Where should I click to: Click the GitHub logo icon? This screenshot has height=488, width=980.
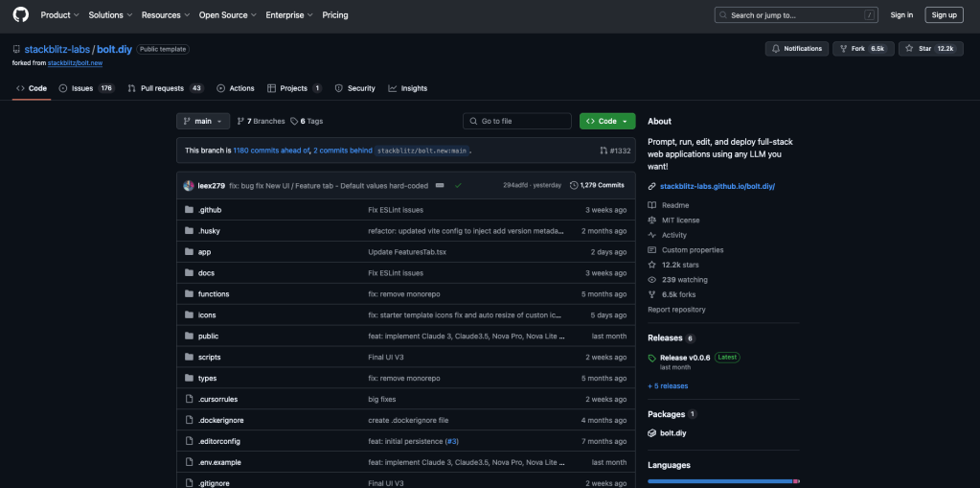[x=21, y=15]
